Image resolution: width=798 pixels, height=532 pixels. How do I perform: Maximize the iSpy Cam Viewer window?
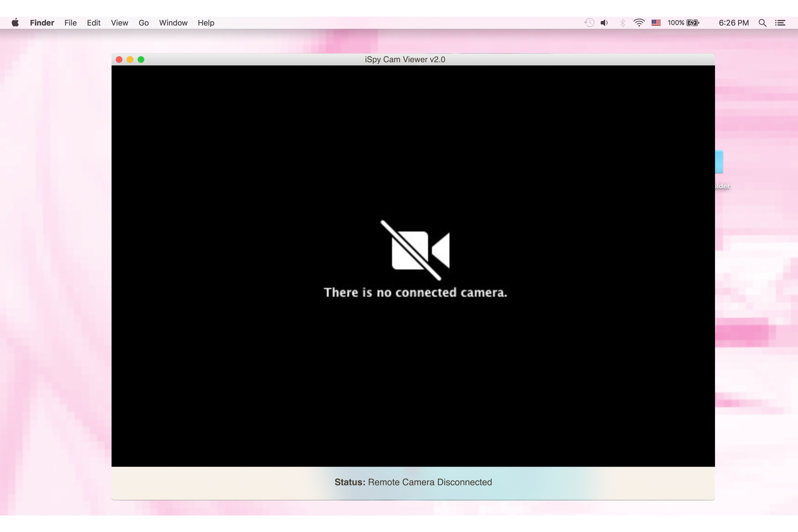[141, 60]
